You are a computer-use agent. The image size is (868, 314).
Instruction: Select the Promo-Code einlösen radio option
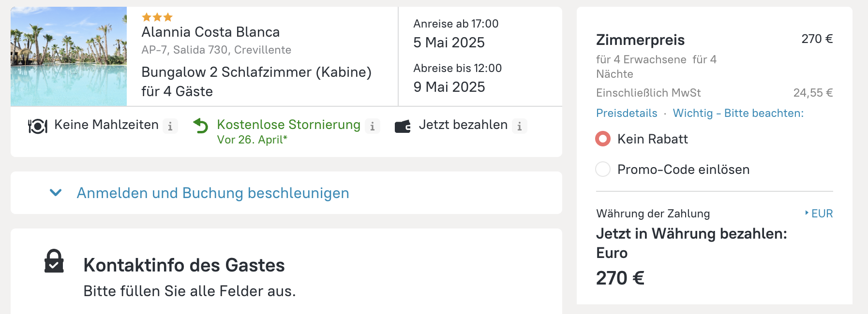[603, 170]
